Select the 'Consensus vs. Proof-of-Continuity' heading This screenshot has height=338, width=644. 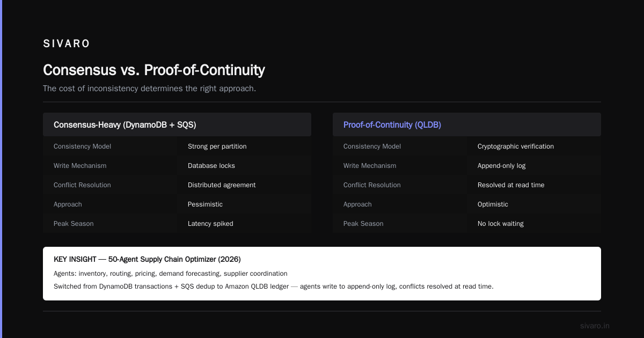pos(154,70)
